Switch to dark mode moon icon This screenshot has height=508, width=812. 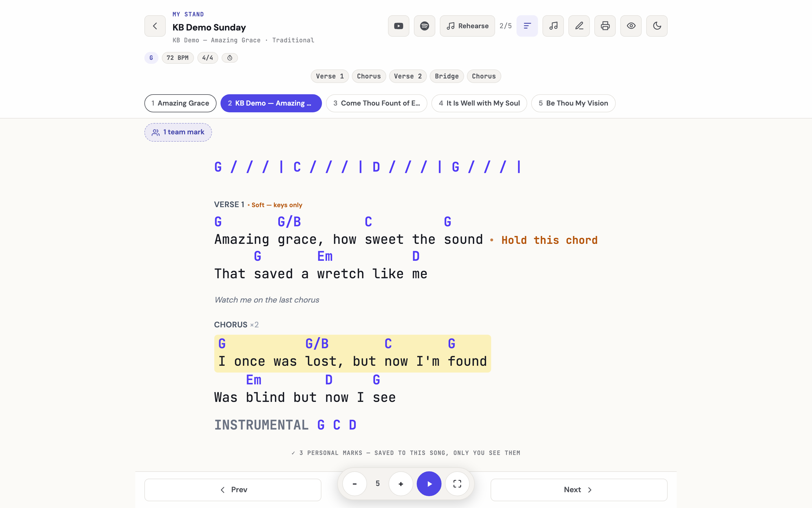pos(657,26)
